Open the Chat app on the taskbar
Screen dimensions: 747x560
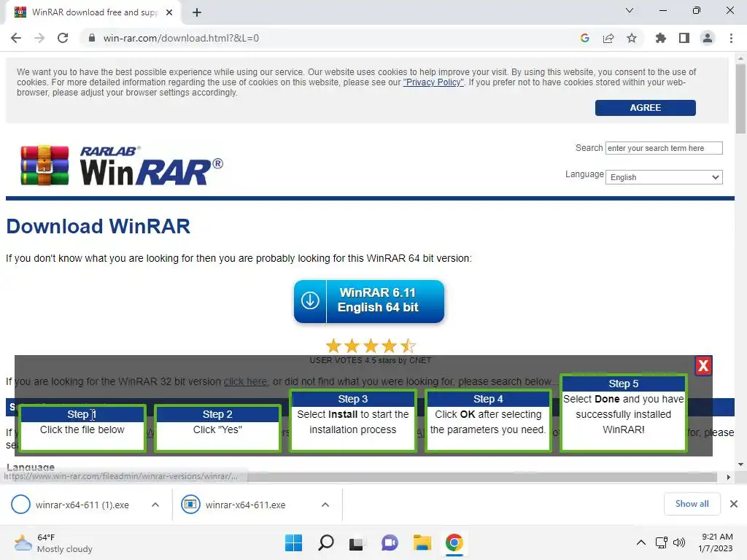(x=390, y=542)
